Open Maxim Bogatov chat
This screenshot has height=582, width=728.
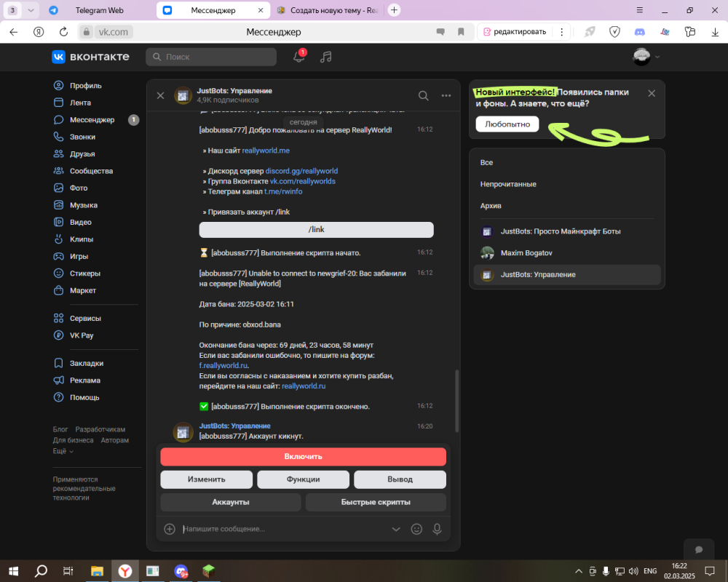pyautogui.click(x=567, y=253)
